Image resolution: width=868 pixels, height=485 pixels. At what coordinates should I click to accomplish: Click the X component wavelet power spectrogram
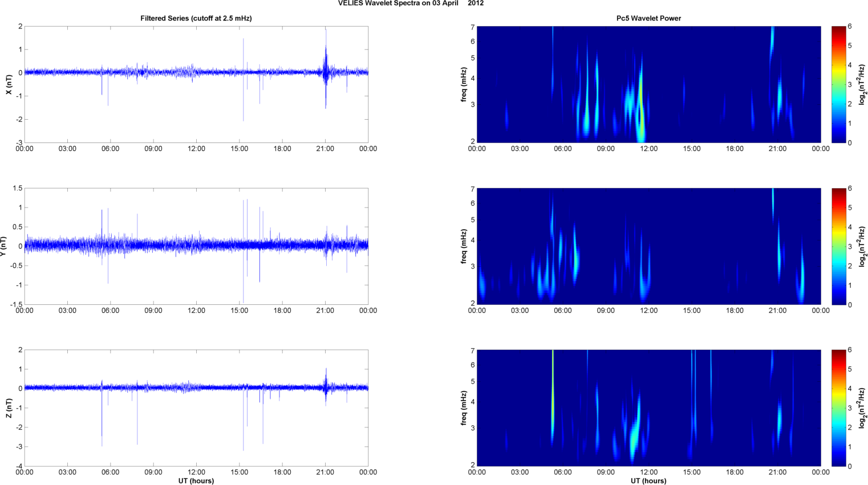(648, 84)
